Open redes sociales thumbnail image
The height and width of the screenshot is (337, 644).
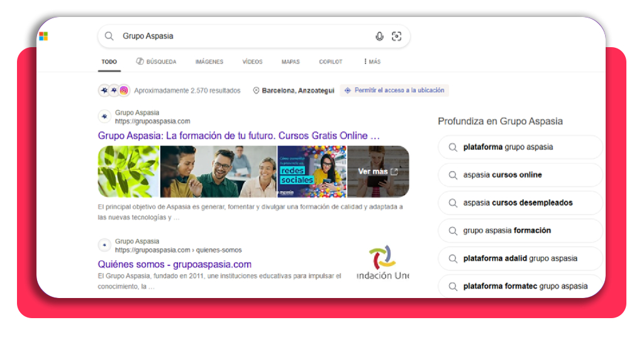(x=312, y=172)
